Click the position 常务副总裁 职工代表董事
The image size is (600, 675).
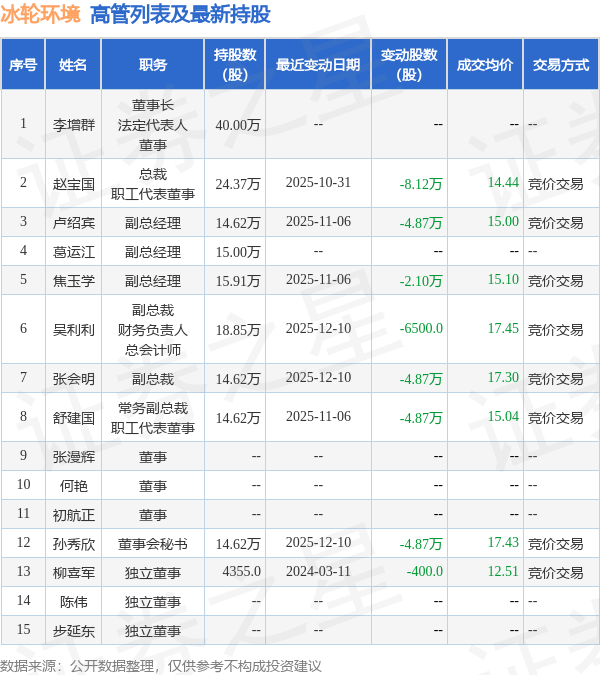click(x=153, y=418)
